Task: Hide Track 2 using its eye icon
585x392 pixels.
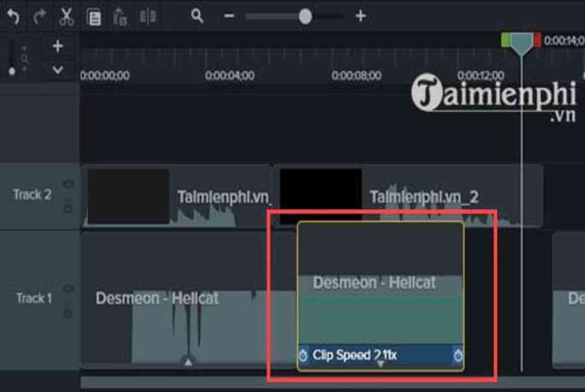Action: 68,184
